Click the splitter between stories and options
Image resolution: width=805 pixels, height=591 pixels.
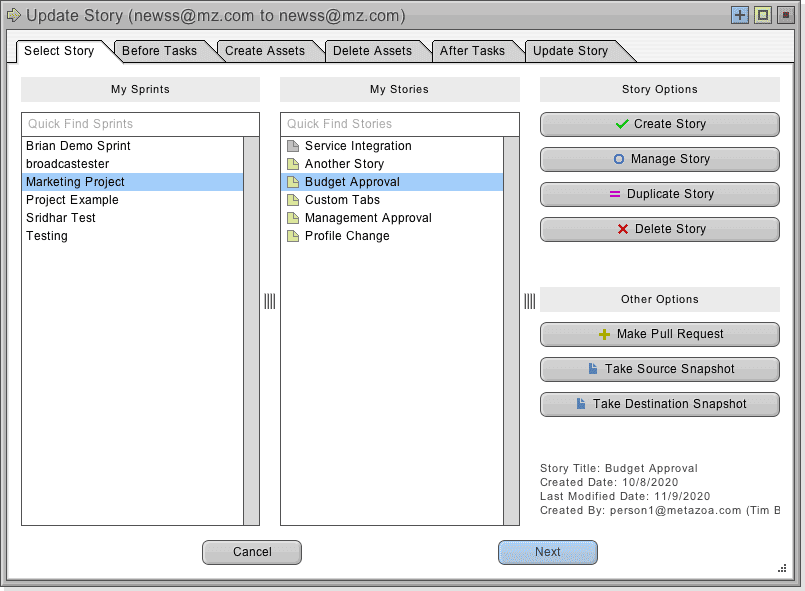530,301
